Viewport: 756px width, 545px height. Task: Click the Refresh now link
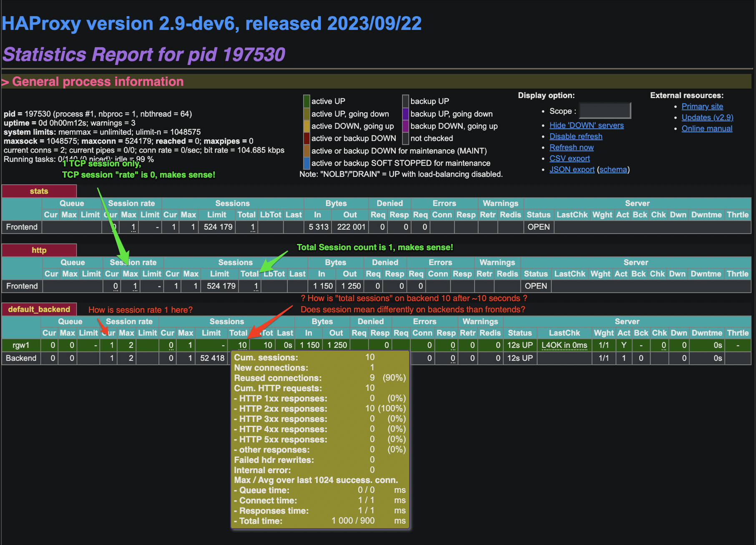(x=571, y=147)
